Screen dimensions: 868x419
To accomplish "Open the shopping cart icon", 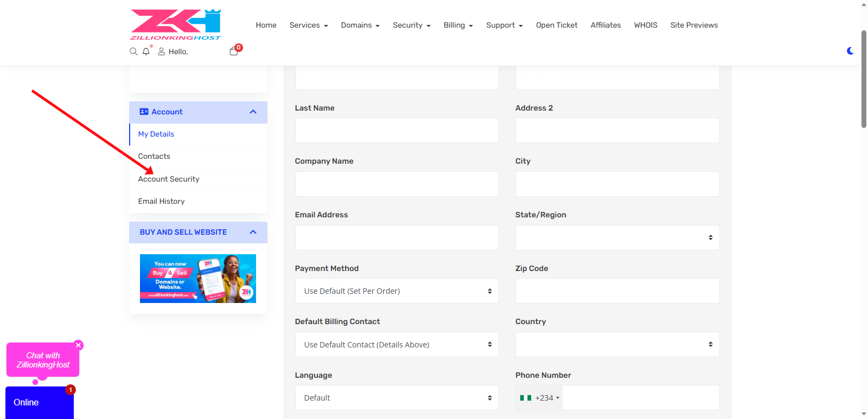I will 234,51.
